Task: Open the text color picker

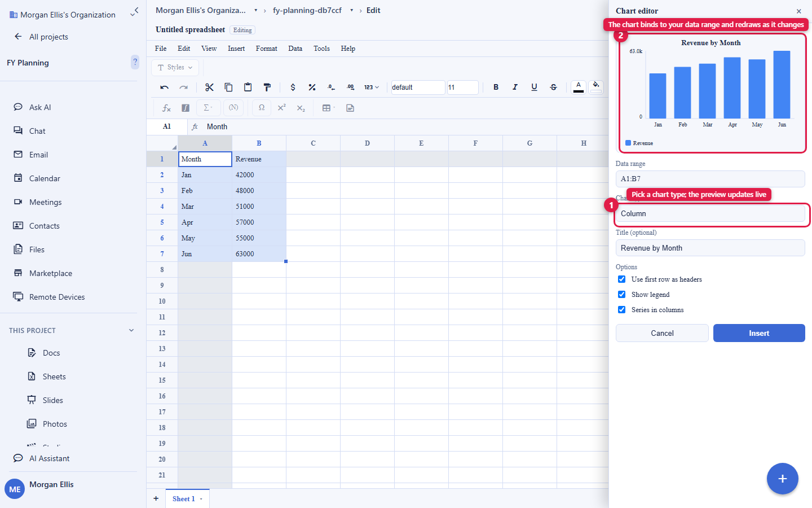Action: pyautogui.click(x=579, y=87)
